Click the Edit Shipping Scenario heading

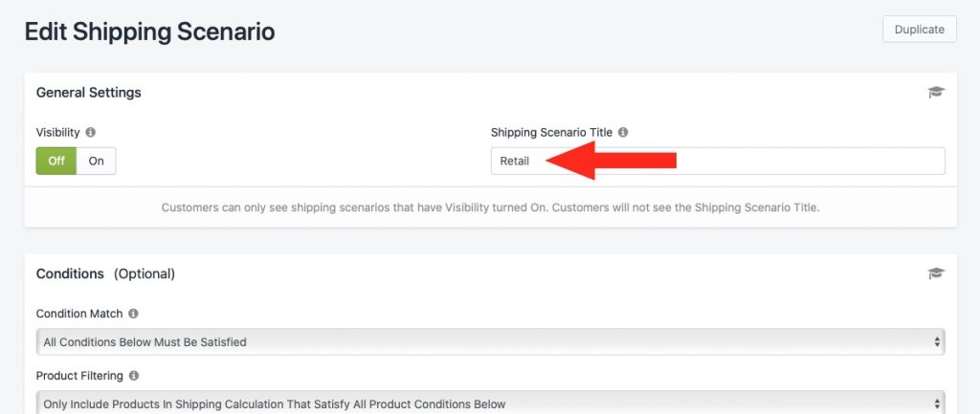coord(149,32)
